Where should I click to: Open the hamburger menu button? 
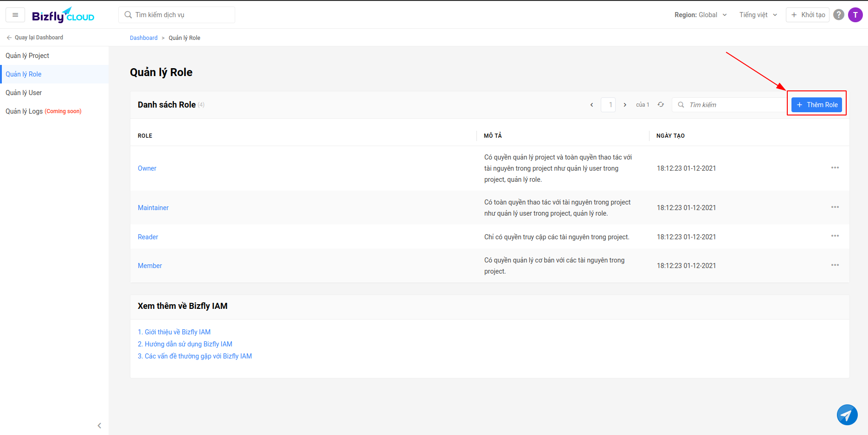15,15
